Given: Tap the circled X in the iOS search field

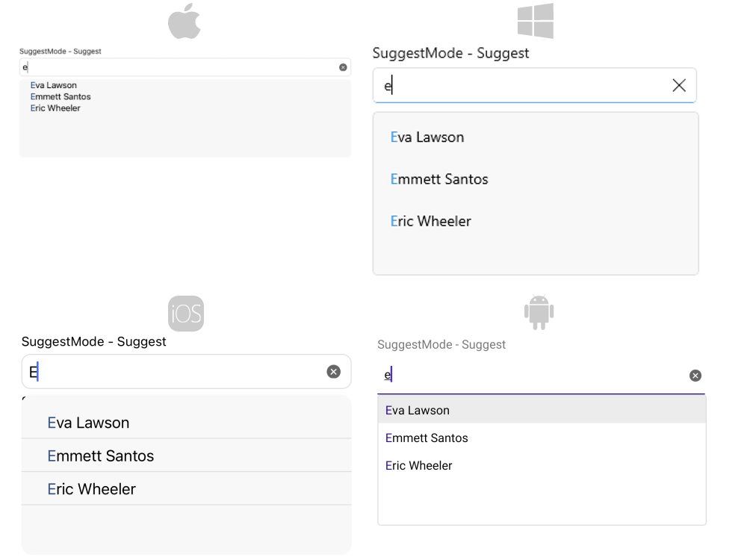Looking at the screenshot, I should (x=333, y=371).
